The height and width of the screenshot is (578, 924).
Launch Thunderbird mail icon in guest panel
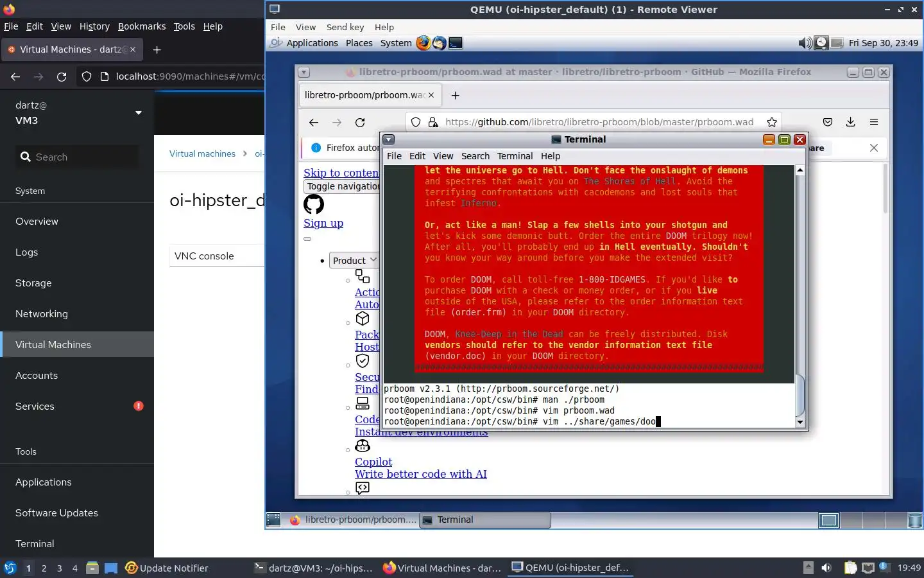coord(440,43)
